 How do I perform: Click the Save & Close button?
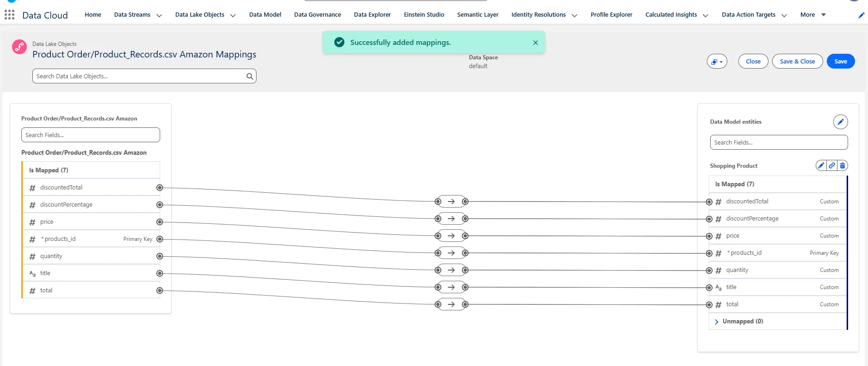click(x=797, y=62)
